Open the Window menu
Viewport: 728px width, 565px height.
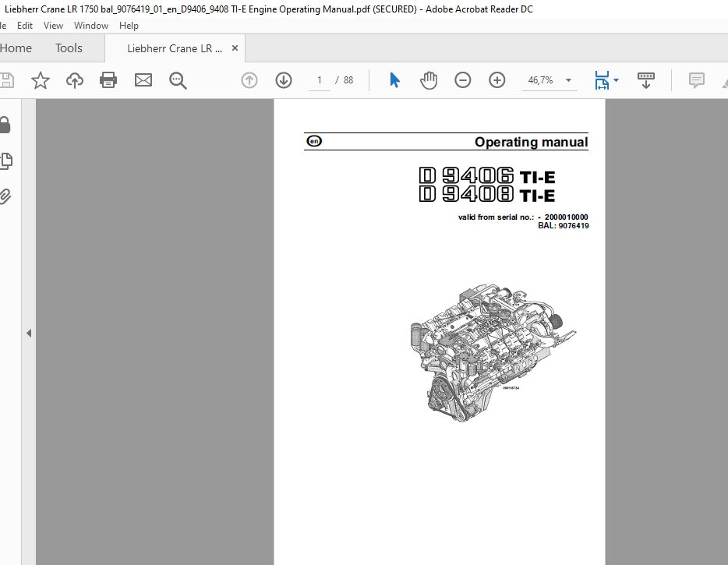click(91, 26)
